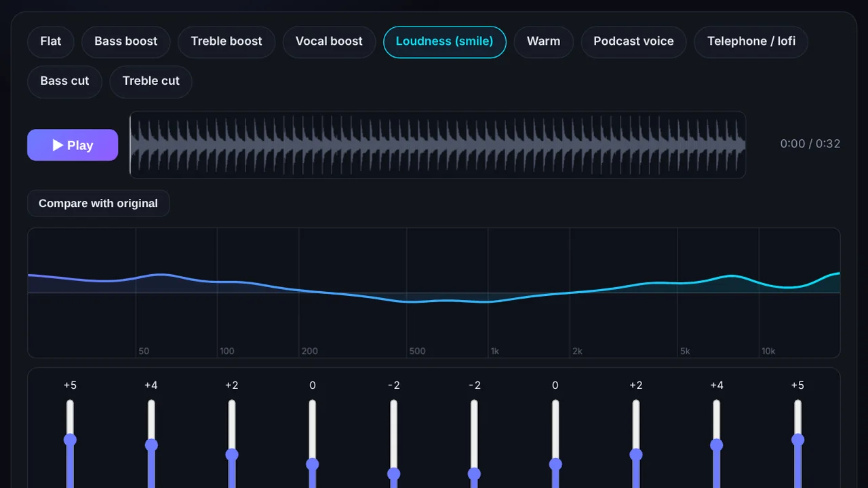868x488 pixels.
Task: Click the 100 frequency label on graph
Action: click(x=227, y=351)
